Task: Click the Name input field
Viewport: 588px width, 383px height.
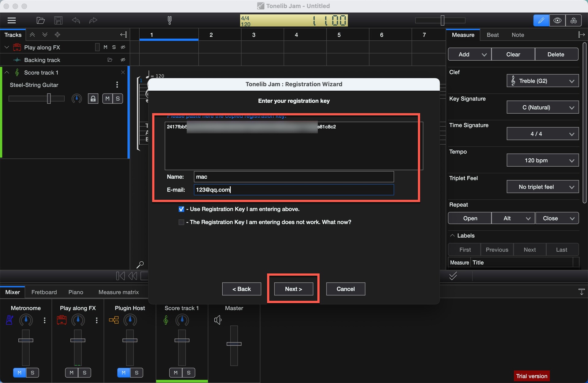Action: click(x=294, y=177)
